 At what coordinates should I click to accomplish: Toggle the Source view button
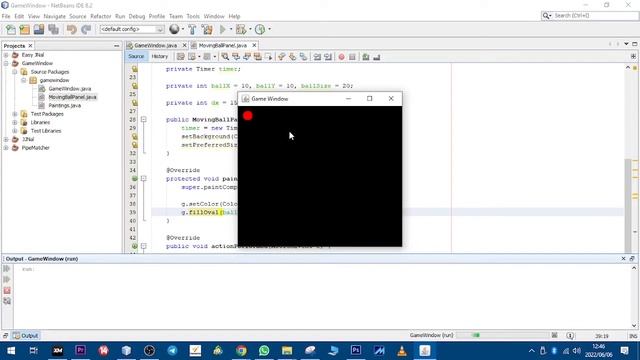pos(136,57)
